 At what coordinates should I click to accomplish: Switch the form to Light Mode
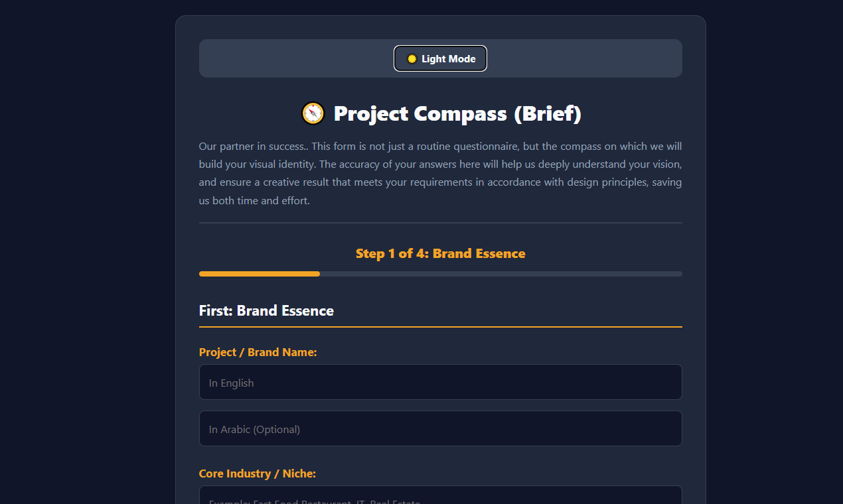click(440, 58)
